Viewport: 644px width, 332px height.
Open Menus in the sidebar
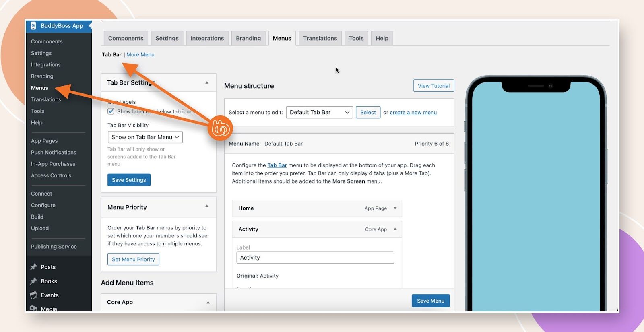click(39, 88)
